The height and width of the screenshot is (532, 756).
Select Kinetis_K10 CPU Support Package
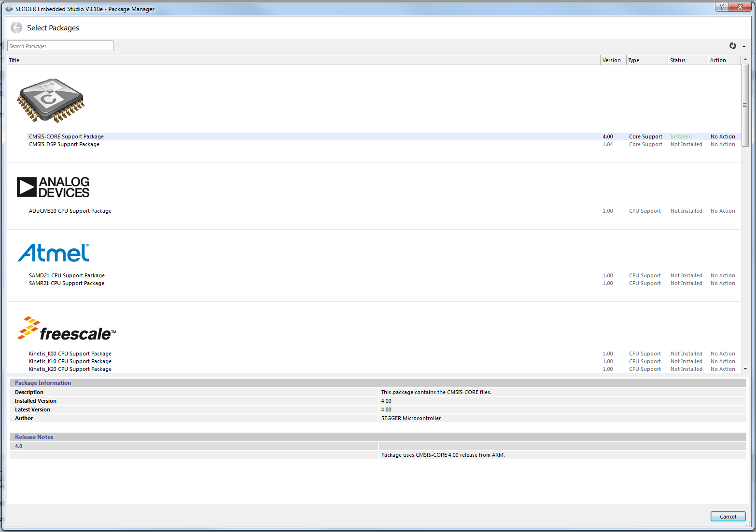click(383, 361)
